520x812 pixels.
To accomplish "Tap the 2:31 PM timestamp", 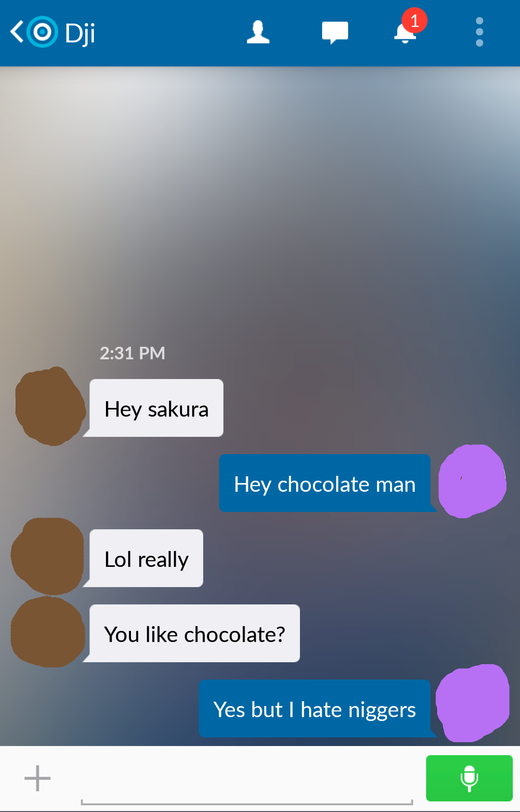I will pyautogui.click(x=132, y=354).
